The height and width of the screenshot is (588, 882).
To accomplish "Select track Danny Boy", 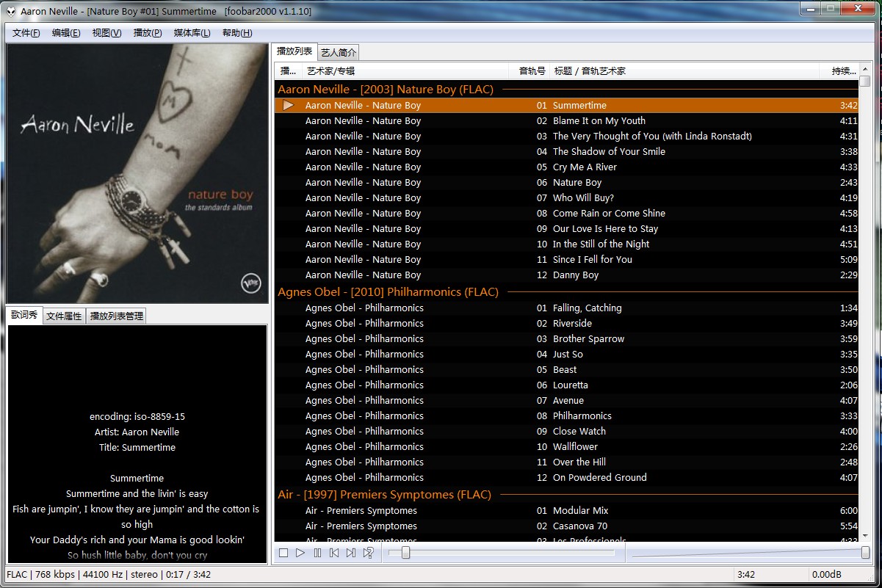I will pyautogui.click(x=567, y=275).
